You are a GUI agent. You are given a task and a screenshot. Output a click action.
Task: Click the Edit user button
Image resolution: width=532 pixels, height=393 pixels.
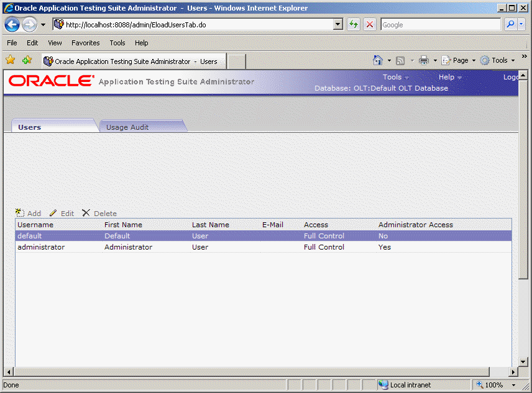[x=62, y=213]
